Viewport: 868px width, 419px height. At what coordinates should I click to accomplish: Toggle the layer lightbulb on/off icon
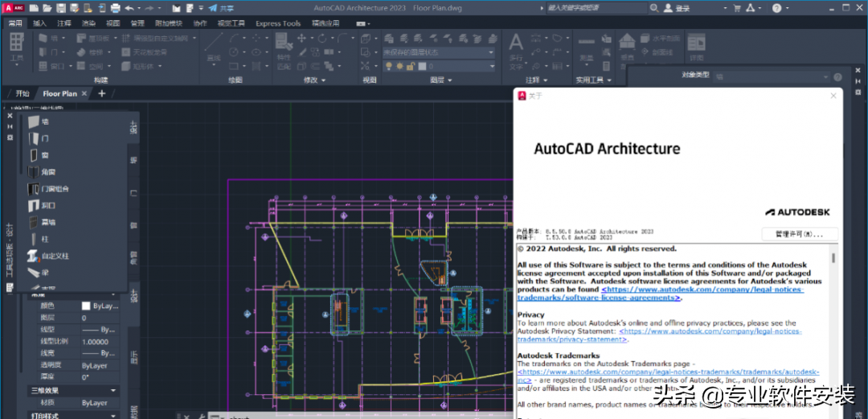pyautogui.click(x=389, y=66)
